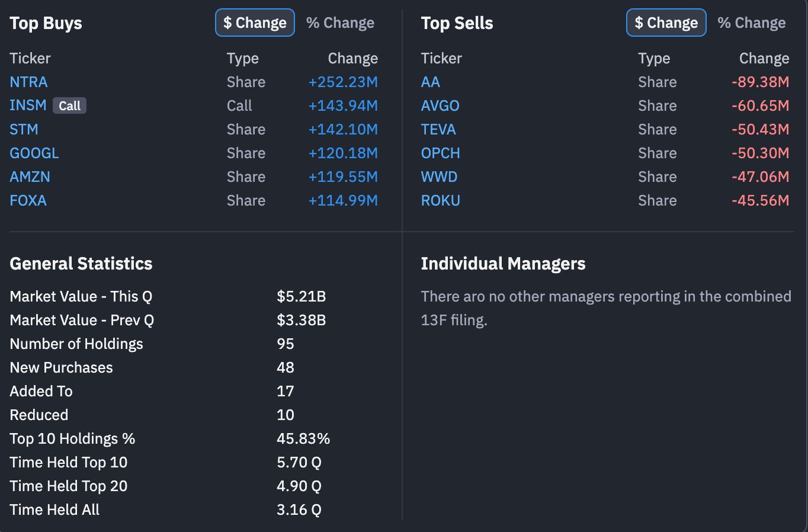Image resolution: width=808 pixels, height=532 pixels.
Task: Open the AA ticker in Top Sells
Action: (x=431, y=82)
